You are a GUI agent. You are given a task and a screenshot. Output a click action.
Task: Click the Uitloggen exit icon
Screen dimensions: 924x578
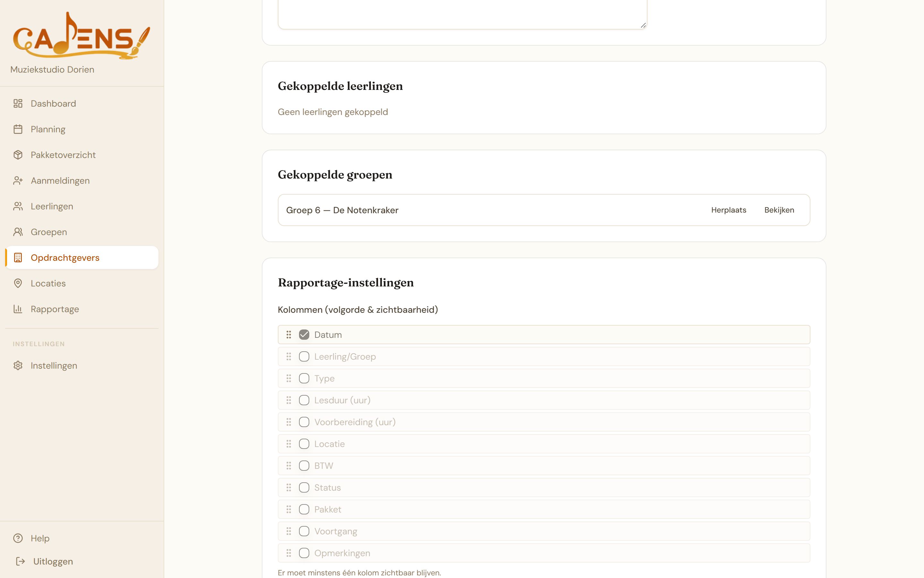21,561
